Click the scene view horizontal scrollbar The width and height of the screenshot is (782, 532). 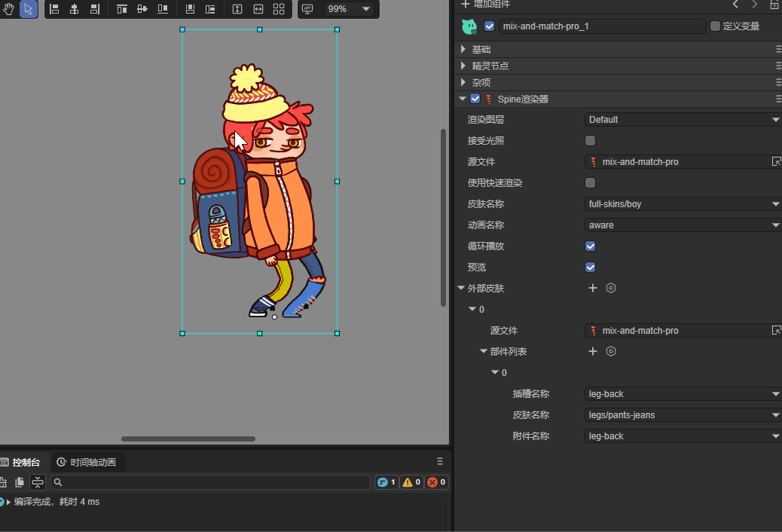pos(188,439)
